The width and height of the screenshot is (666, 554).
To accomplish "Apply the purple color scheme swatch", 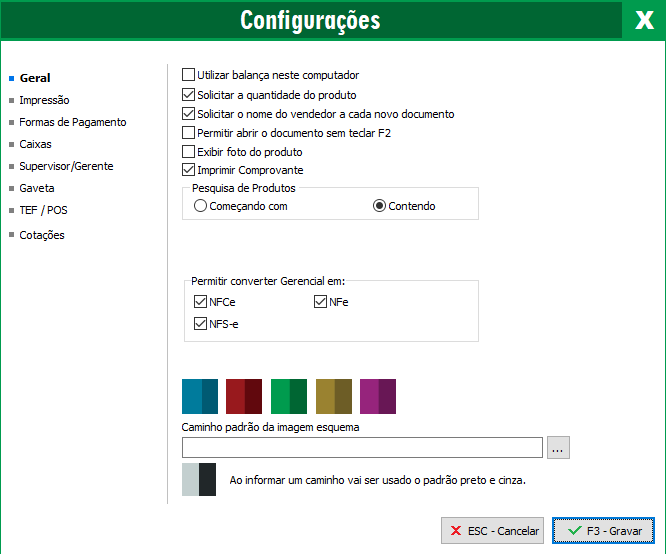I will click(378, 396).
